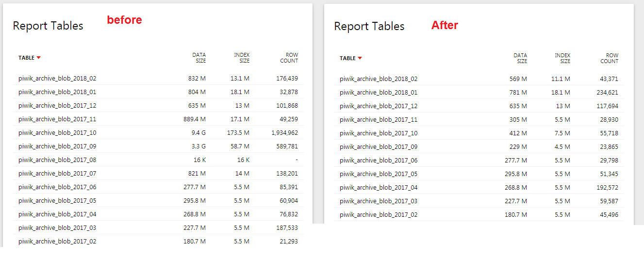The image size is (644, 259).
Task: Click the '117,694' row count value
Action: click(608, 106)
